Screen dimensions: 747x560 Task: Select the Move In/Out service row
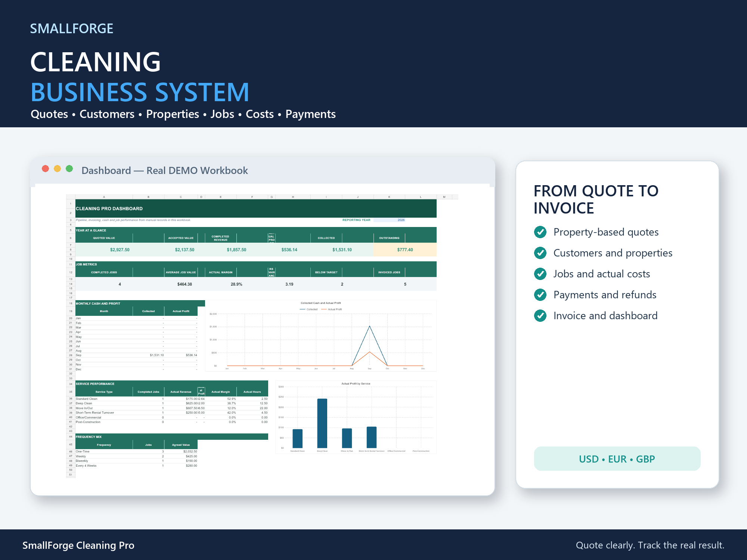coord(172,408)
